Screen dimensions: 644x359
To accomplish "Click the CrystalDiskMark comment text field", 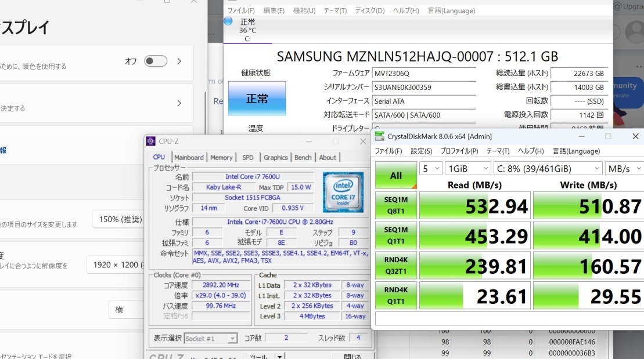I will [509, 318].
